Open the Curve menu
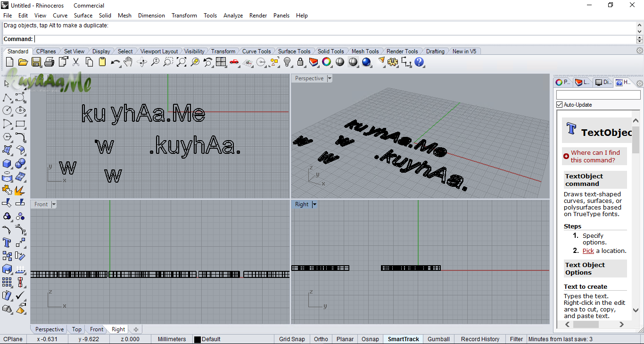 click(x=60, y=16)
